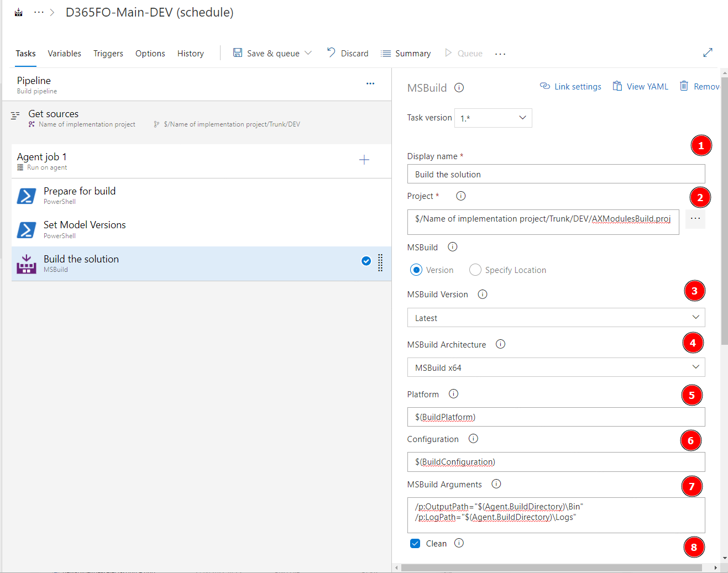Click the info icon beside MSBuild Arguments
The height and width of the screenshot is (573, 728).
(x=496, y=484)
